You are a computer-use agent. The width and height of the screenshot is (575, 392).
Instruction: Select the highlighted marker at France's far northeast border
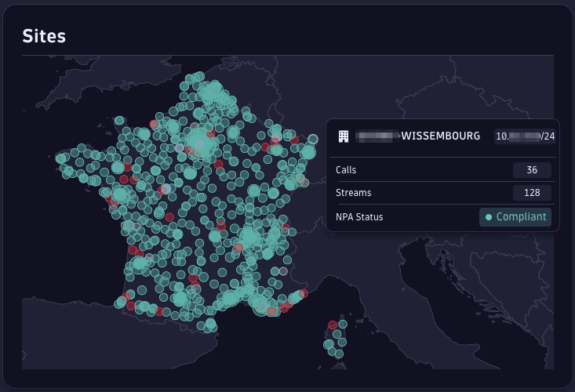(313, 139)
